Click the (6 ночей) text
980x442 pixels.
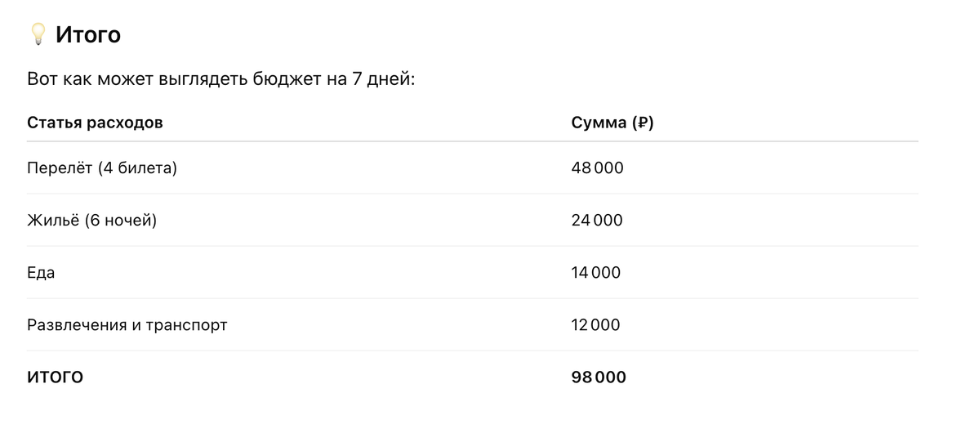[x=121, y=220]
